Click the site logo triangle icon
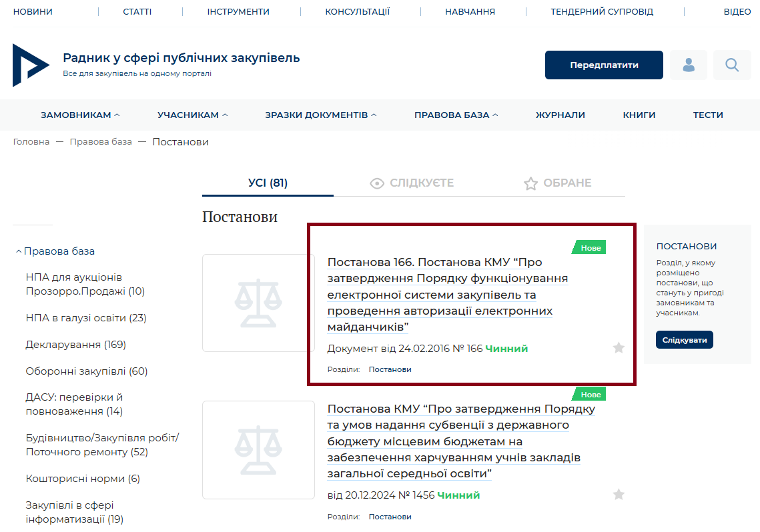Viewport: 760px width, 532px height. pos(31,65)
